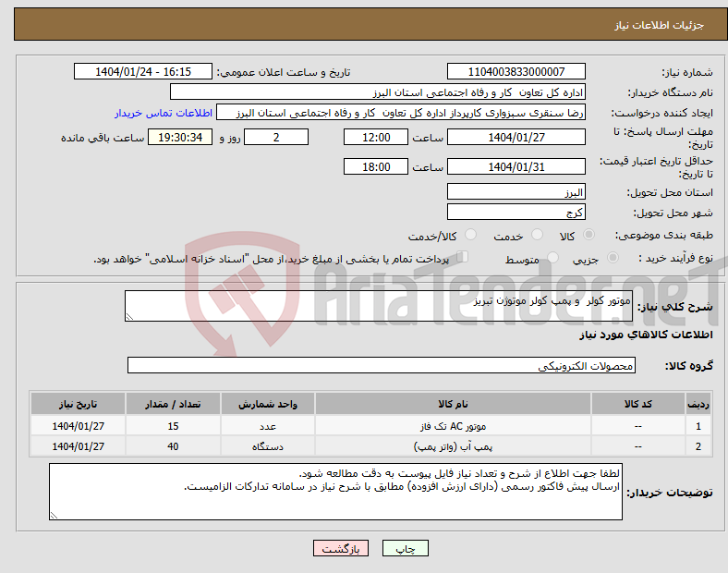Open the اطلاعات تماس خریدار link
Screen dimensions: 728x573
click(164, 113)
